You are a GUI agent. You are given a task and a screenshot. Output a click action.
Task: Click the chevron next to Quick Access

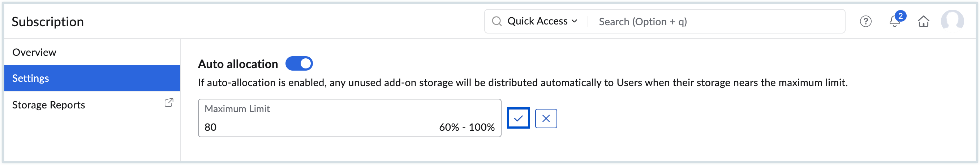(x=574, y=21)
